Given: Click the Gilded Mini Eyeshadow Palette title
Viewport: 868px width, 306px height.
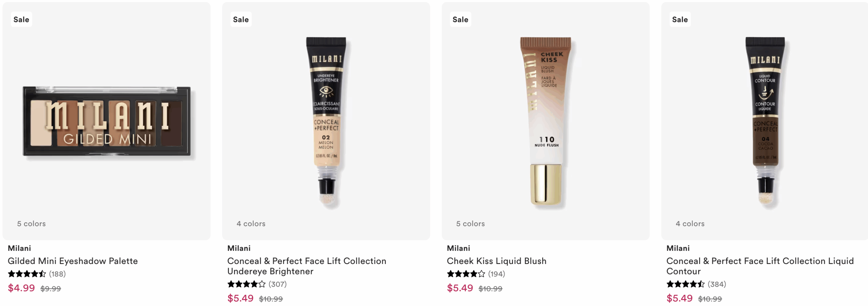Looking at the screenshot, I should pyautogui.click(x=73, y=261).
